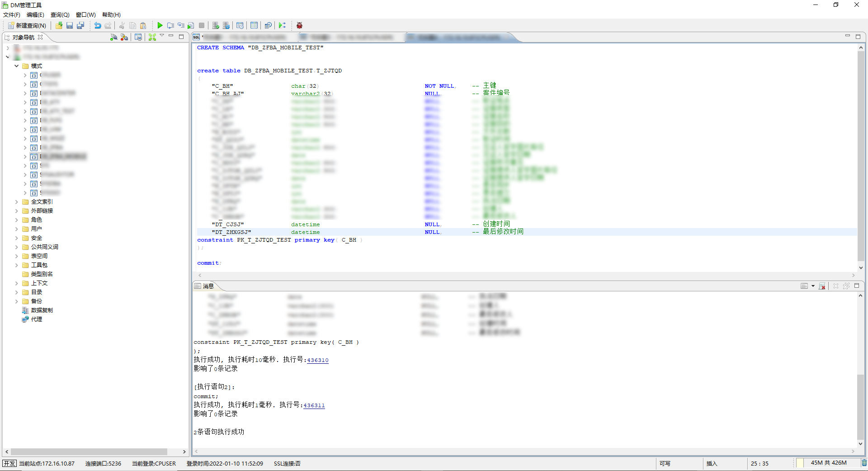This screenshot has width=868, height=471.
Task: Open execution link 436310
Action: coord(317,360)
